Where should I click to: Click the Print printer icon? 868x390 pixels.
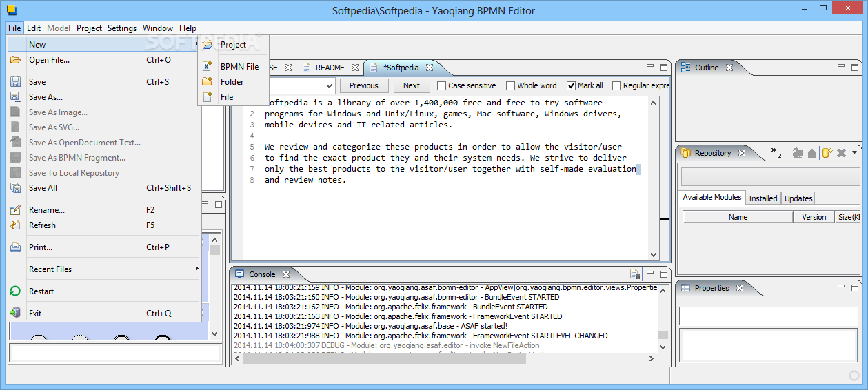(15, 247)
